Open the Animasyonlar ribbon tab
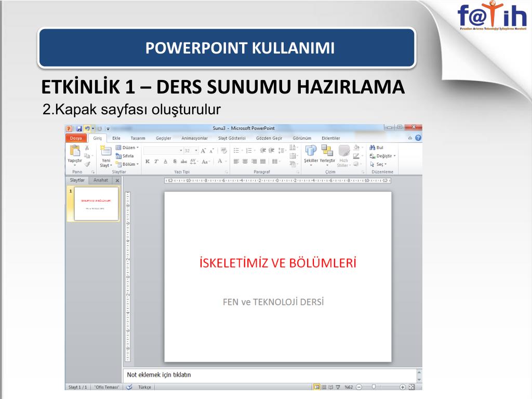Image resolution: width=532 pixels, height=399 pixels. [x=194, y=138]
